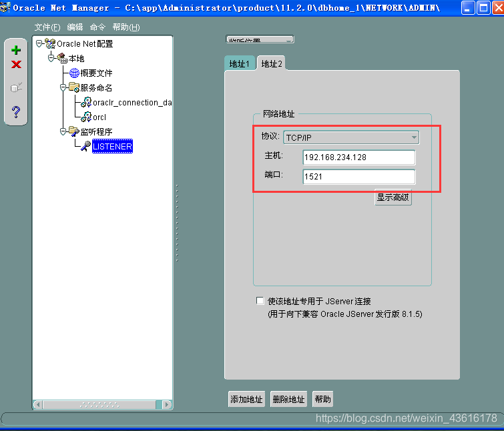The image size is (504, 431).
Task: Select the LISTENER tree item
Action: click(x=112, y=146)
